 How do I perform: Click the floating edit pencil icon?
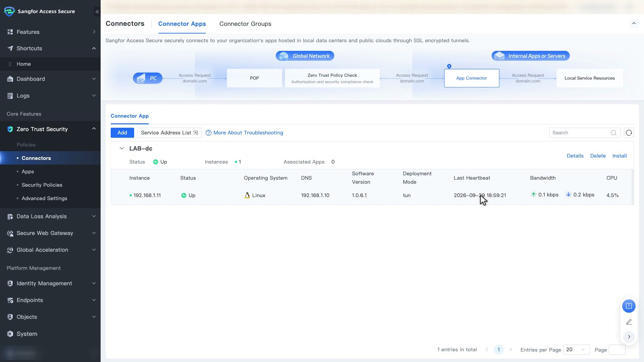(x=629, y=322)
